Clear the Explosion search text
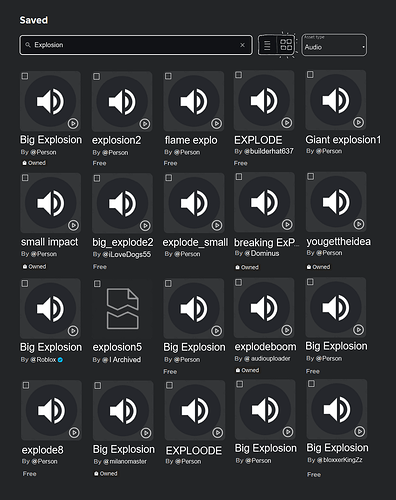Screen dimensions: 396x500 click(242, 45)
